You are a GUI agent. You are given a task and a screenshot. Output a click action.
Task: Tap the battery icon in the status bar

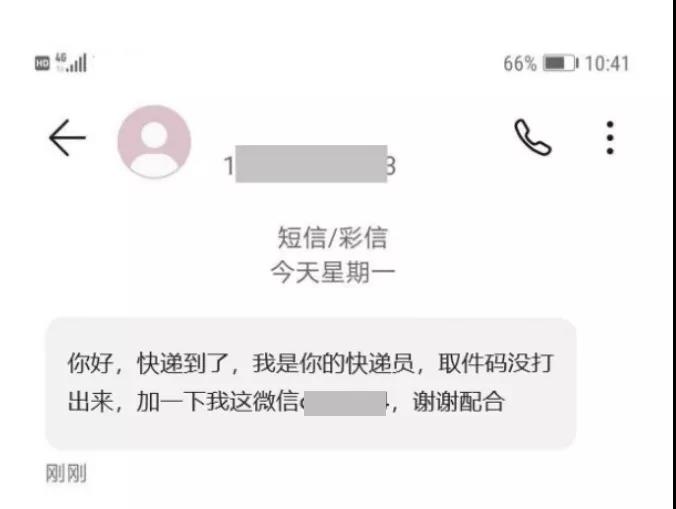[x=560, y=63]
